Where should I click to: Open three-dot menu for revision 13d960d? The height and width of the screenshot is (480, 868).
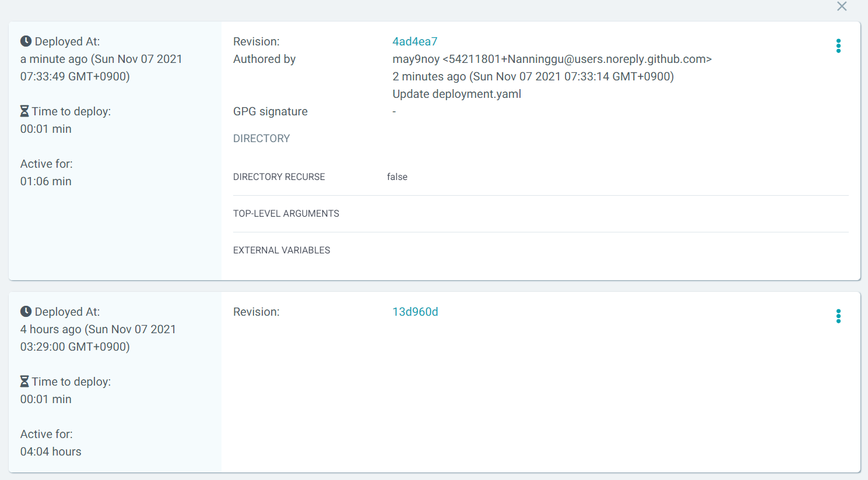click(838, 316)
